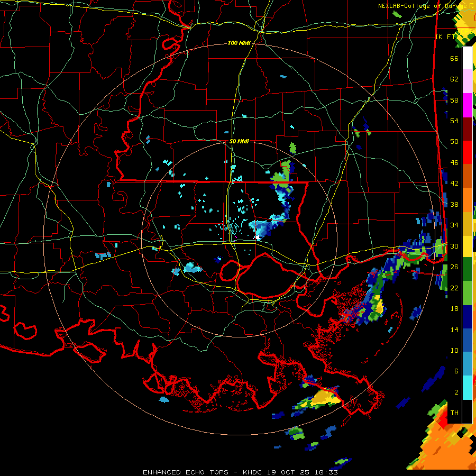Screen dimensions: 476x476
Task: Click the 100 NMI range ring label
Action: tap(239, 43)
